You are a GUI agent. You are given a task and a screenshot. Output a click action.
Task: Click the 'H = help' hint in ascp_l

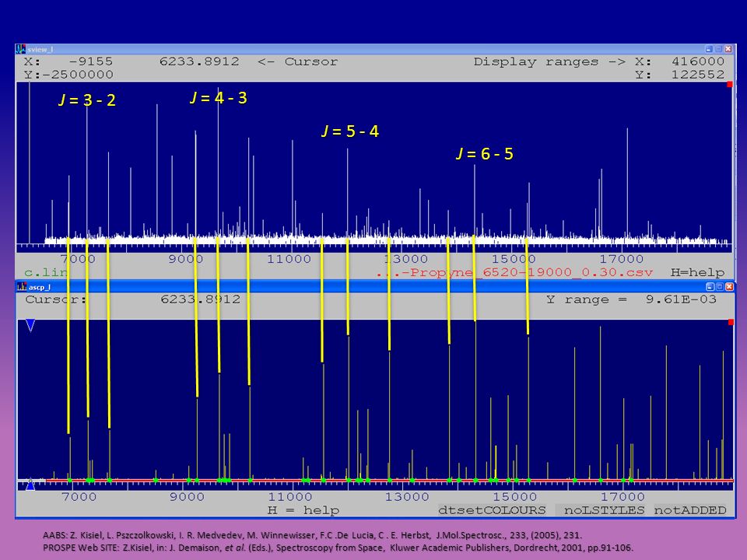pyautogui.click(x=303, y=510)
